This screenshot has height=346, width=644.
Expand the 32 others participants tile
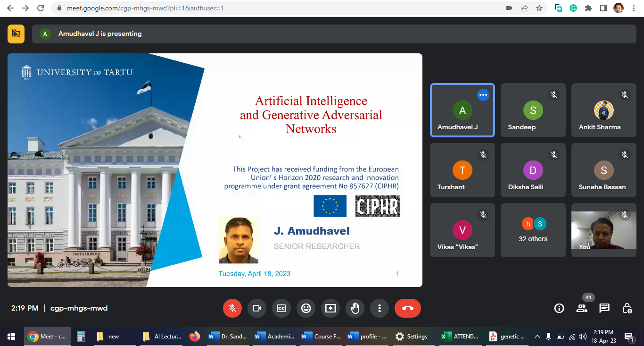coord(533,230)
